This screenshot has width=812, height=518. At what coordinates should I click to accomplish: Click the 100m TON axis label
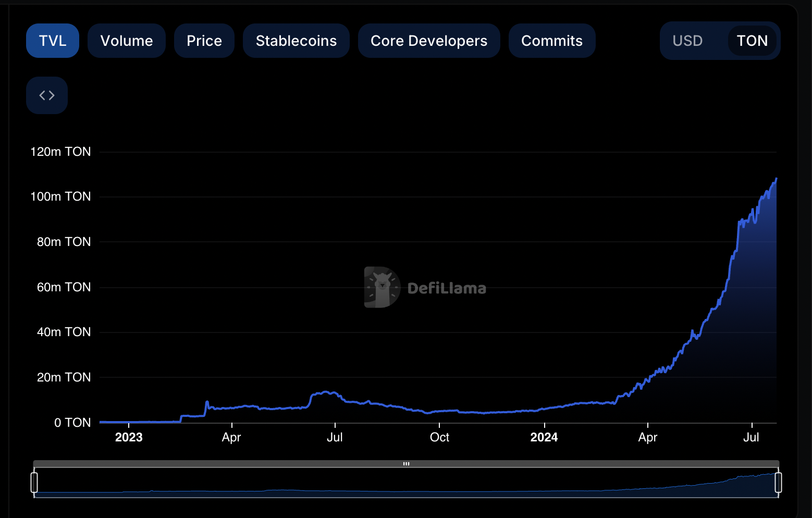point(60,196)
